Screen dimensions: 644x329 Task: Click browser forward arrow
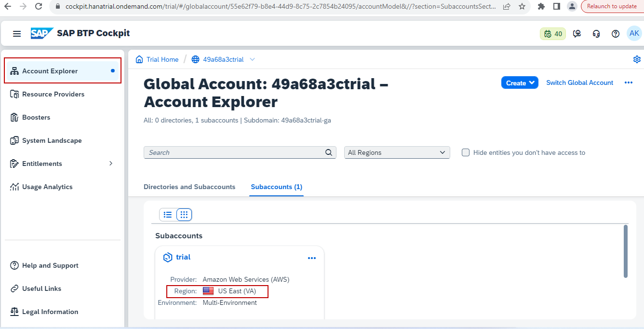[x=23, y=7]
